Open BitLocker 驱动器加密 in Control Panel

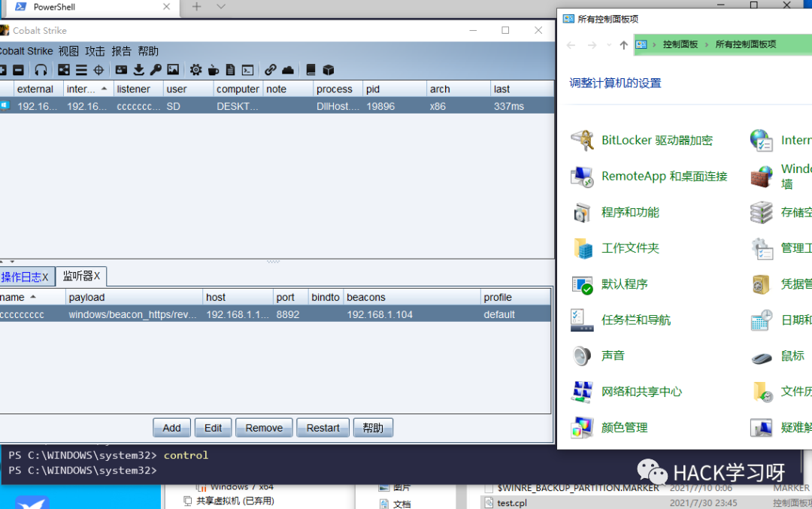[x=641, y=141]
